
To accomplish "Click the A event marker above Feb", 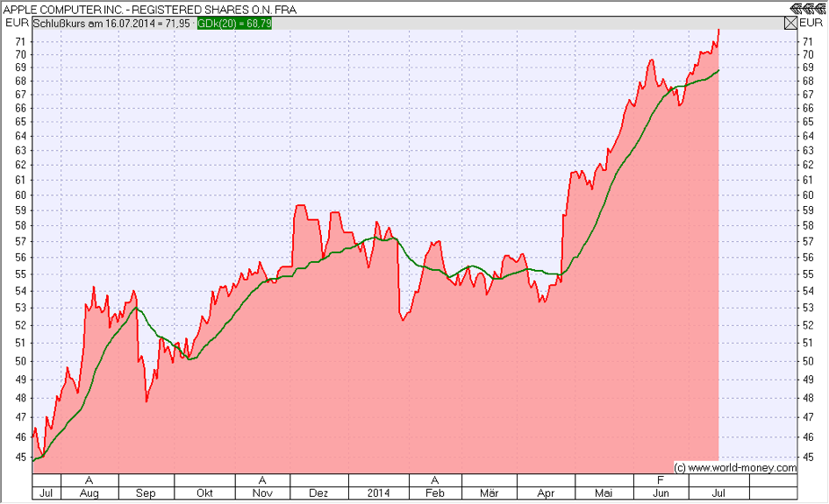I will 434,480.
